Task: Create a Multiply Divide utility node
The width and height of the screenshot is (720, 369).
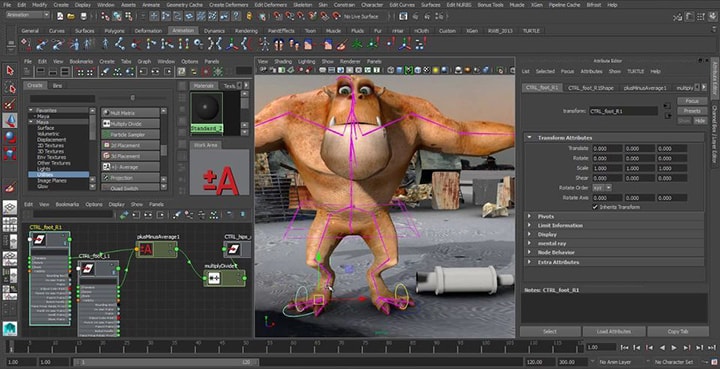Action: [130, 123]
